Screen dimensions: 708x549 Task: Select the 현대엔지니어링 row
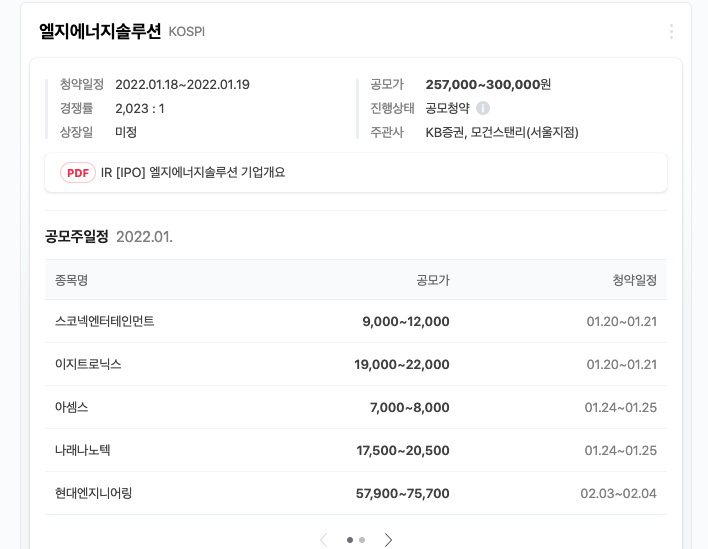coord(356,493)
